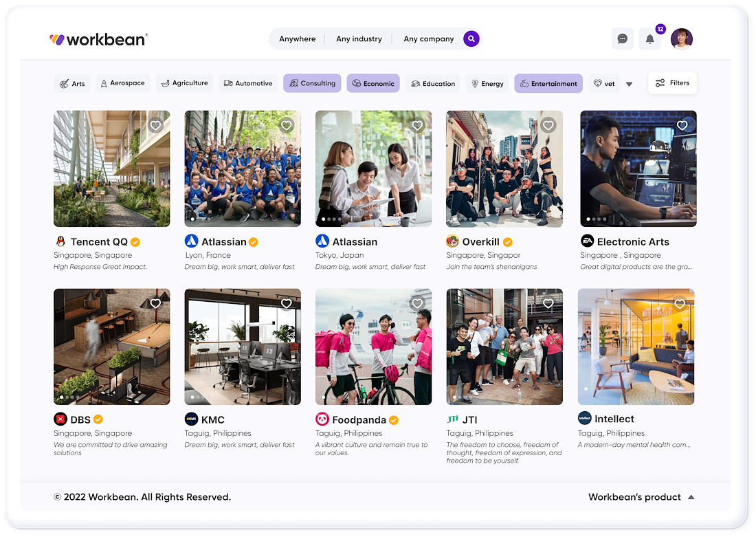Open the KMC company name
756x537 pixels.
(x=212, y=419)
